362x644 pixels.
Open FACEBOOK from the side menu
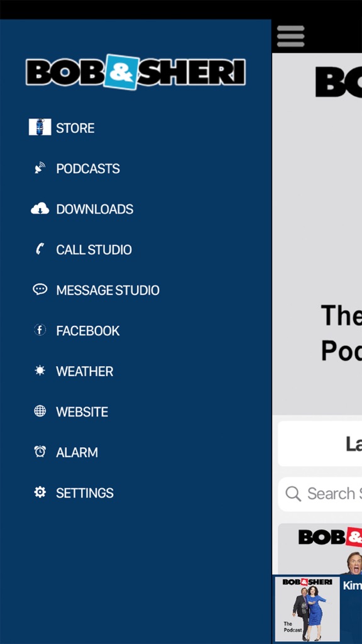click(x=88, y=331)
